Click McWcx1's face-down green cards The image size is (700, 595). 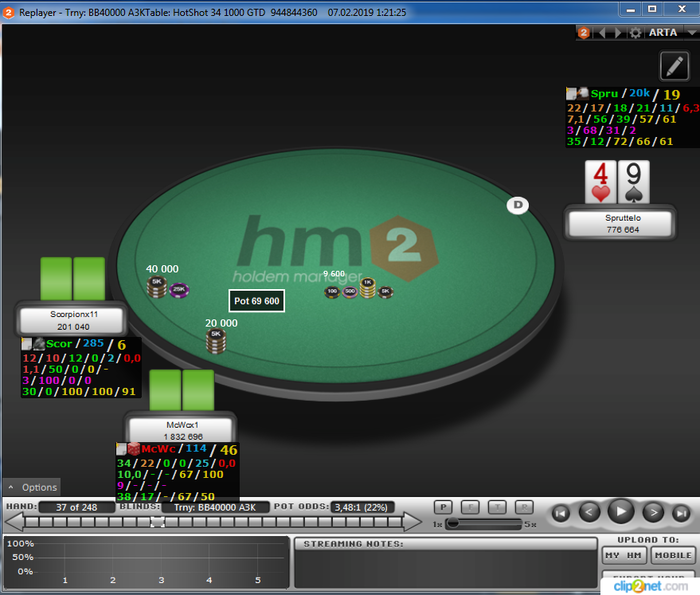[x=182, y=390]
